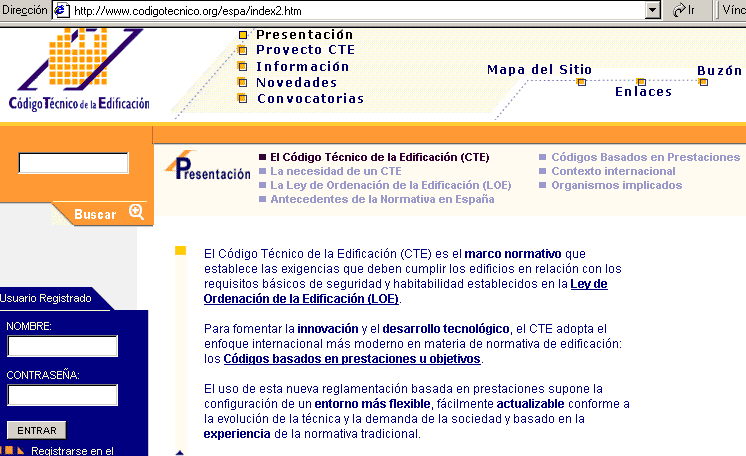
Task: Open the Información menu item
Action: [303, 67]
